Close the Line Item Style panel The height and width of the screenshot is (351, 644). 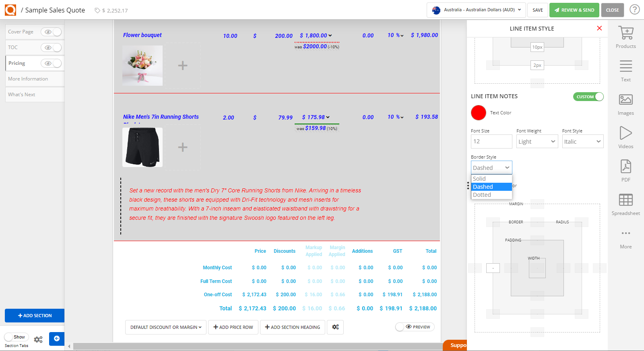point(599,28)
